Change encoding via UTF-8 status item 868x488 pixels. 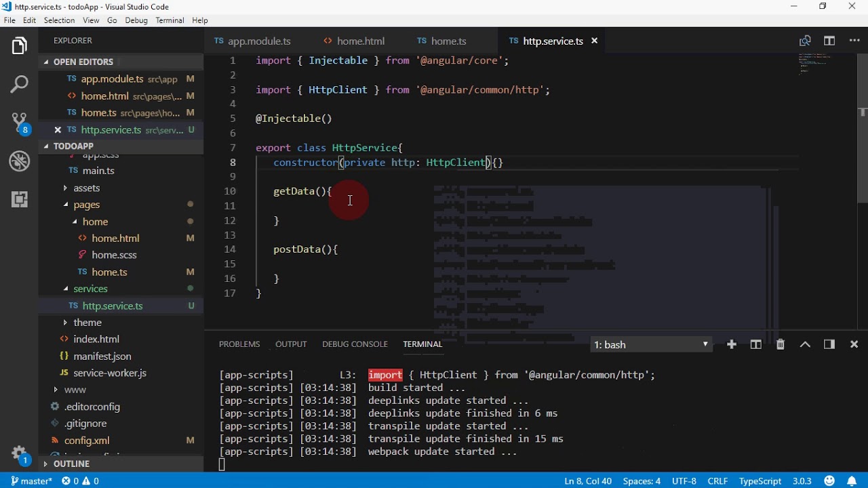coord(684,481)
